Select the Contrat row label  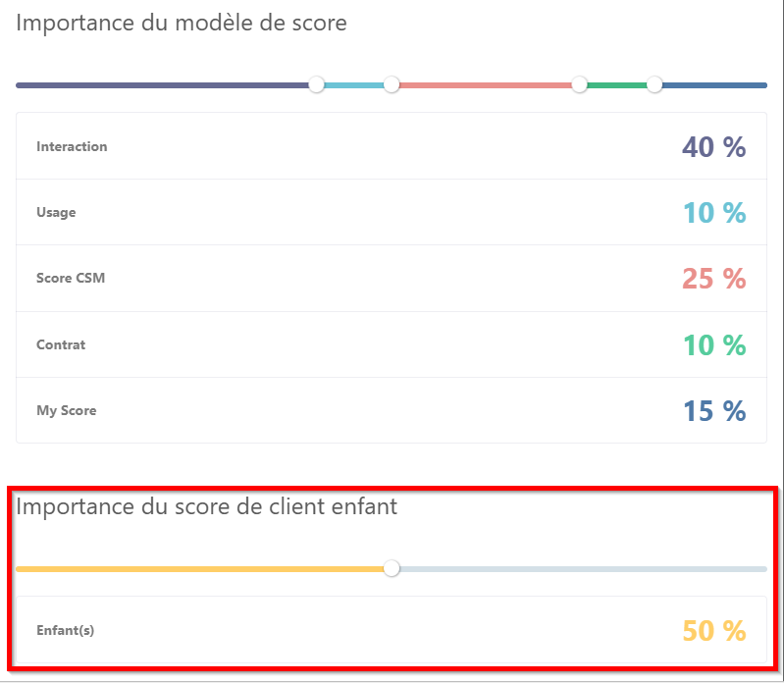click(x=61, y=345)
